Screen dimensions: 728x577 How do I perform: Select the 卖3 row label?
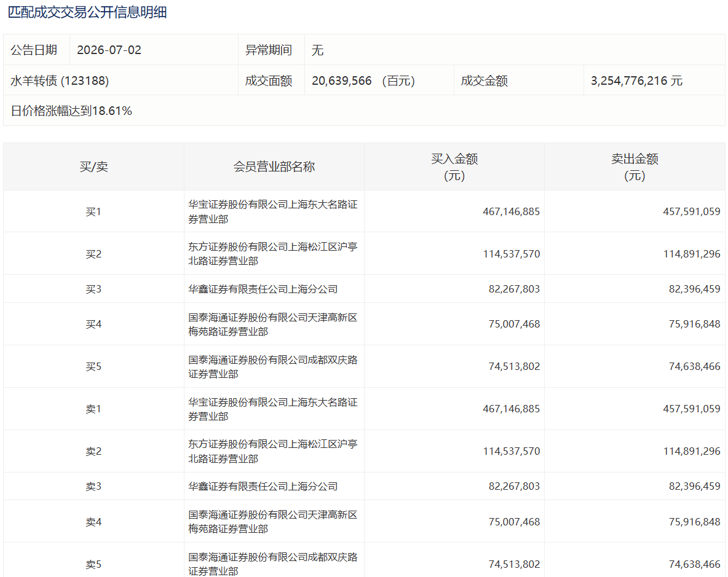click(93, 486)
